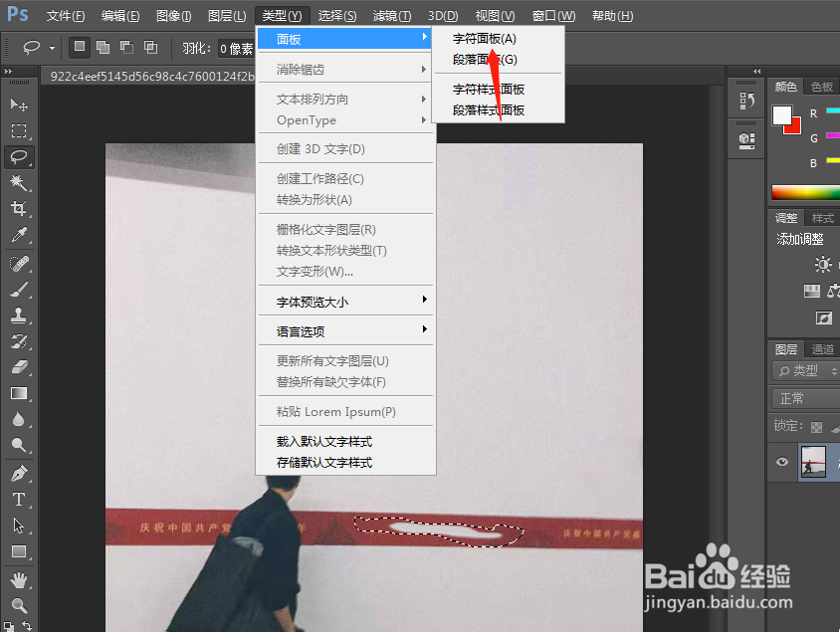The height and width of the screenshot is (632, 840).
Task: Choose the Eyedropper tool
Action: pos(20,236)
